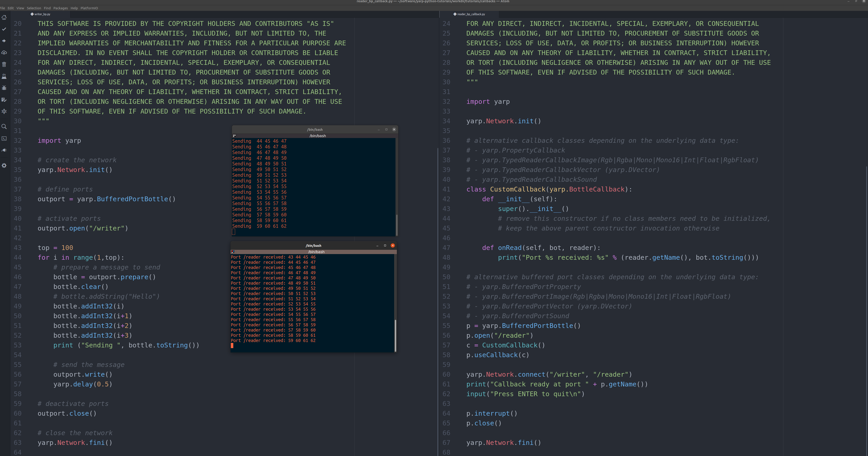Switch to the reader_bp_callback.py tab
868x456 pixels.
(x=471, y=14)
